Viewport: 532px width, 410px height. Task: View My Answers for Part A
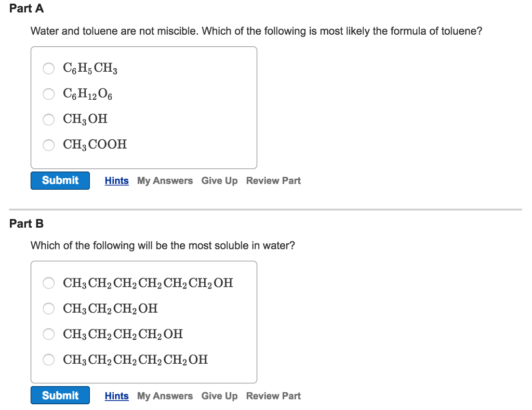click(165, 180)
